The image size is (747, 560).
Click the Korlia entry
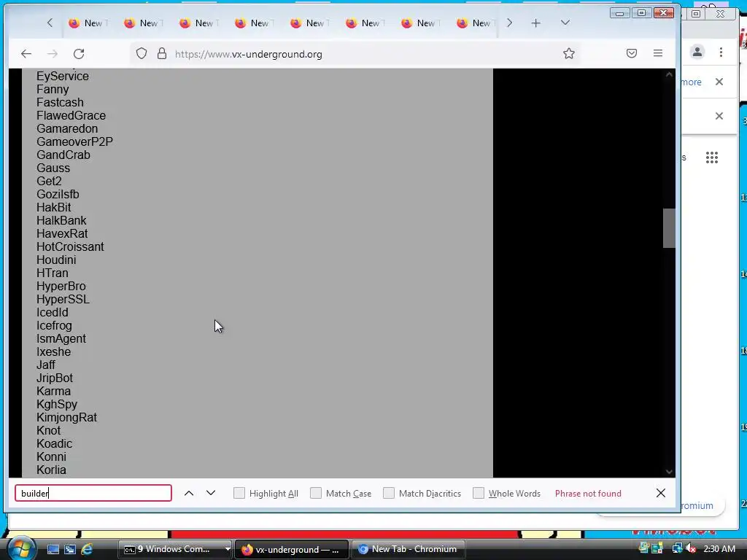[52, 470]
